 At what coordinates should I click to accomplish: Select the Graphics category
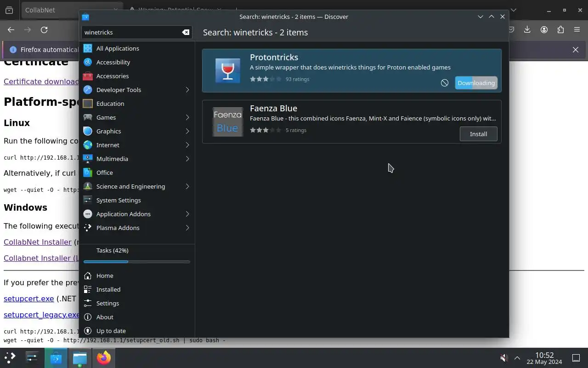137,131
